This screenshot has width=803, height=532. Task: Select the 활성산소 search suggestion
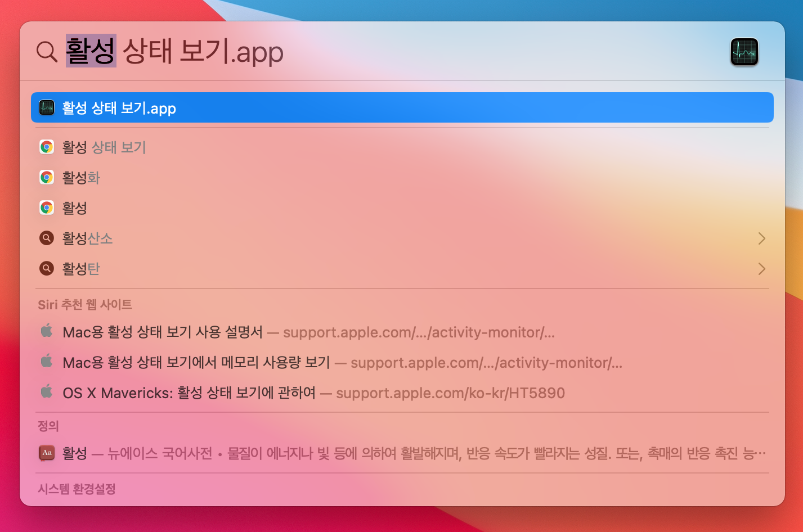(402, 238)
